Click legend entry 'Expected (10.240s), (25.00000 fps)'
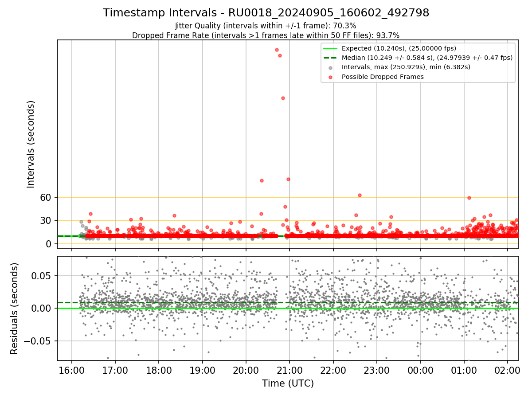532x399 pixels. coord(399,48)
